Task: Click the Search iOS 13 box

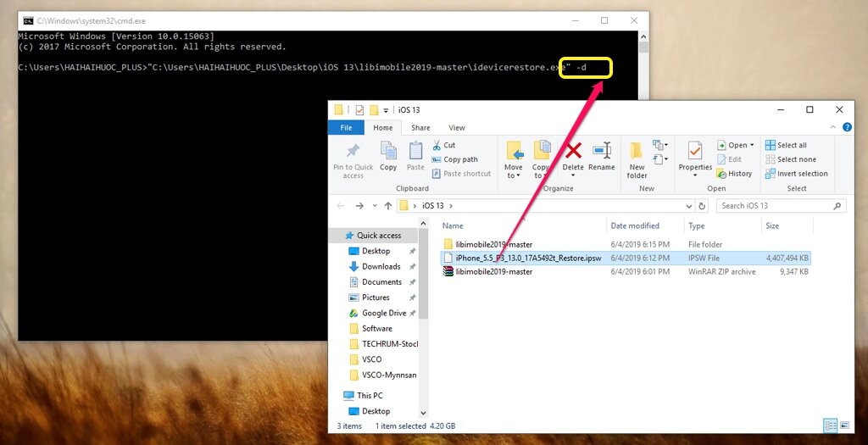Action: [781, 206]
